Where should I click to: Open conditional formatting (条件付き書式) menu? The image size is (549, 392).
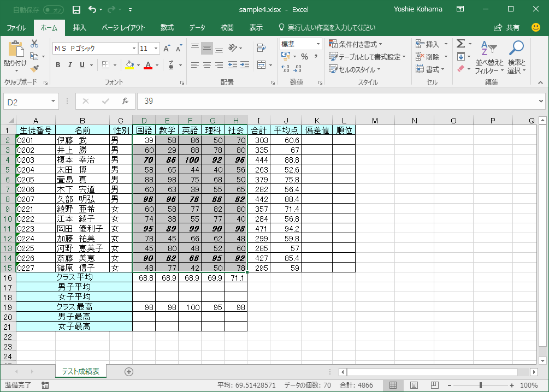point(356,44)
